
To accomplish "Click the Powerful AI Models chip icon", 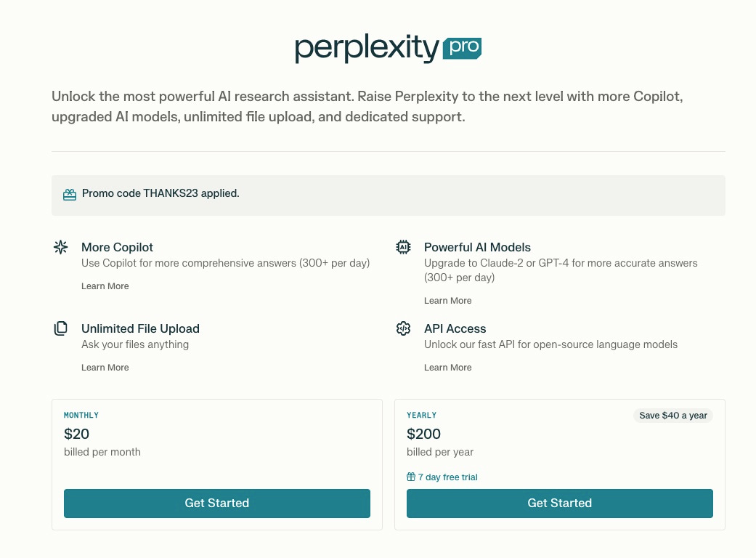I will (404, 247).
